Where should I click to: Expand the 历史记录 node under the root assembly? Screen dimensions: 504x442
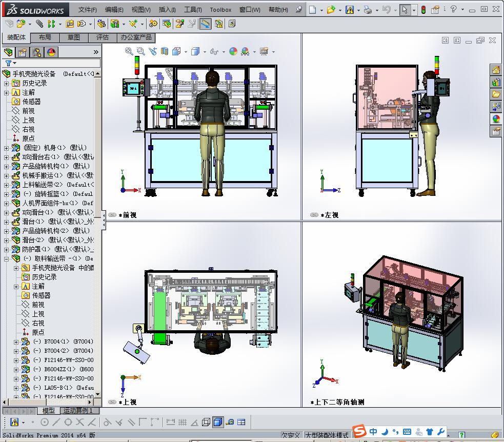7,84
